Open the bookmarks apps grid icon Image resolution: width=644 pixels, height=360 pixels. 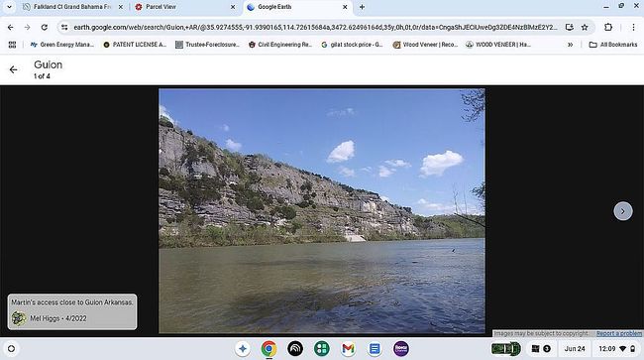click(12, 45)
